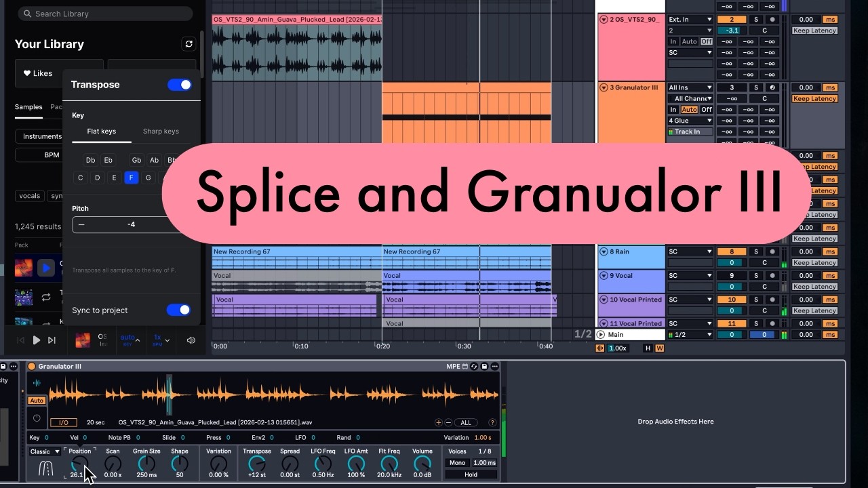Set Granulator track monitor to Off
The width and height of the screenshot is (868, 488).
[x=707, y=110]
